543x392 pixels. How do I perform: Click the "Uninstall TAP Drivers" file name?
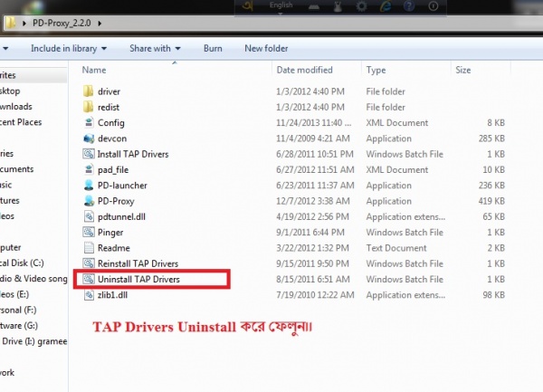[x=138, y=279]
